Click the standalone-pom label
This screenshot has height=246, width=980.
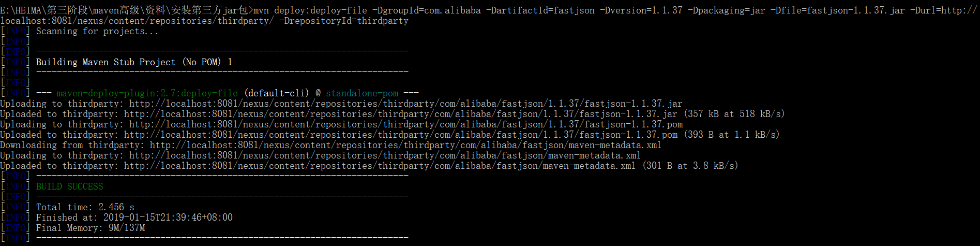[362, 93]
